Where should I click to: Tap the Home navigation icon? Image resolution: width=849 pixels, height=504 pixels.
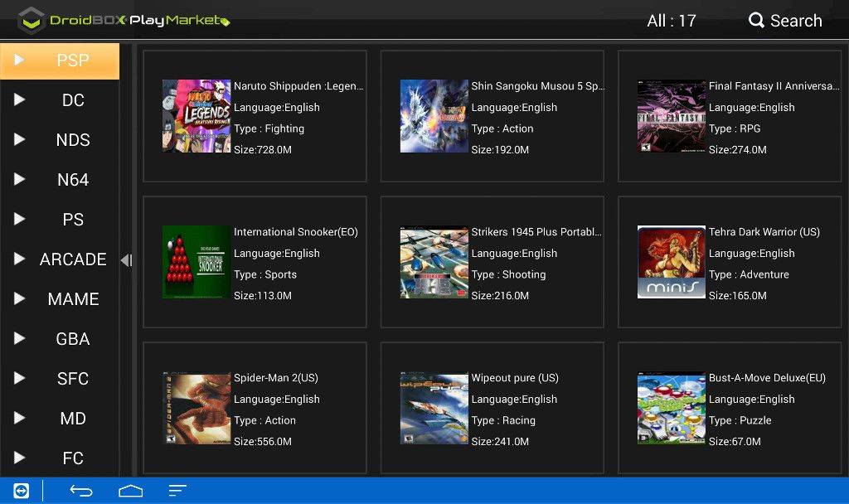pos(130,491)
